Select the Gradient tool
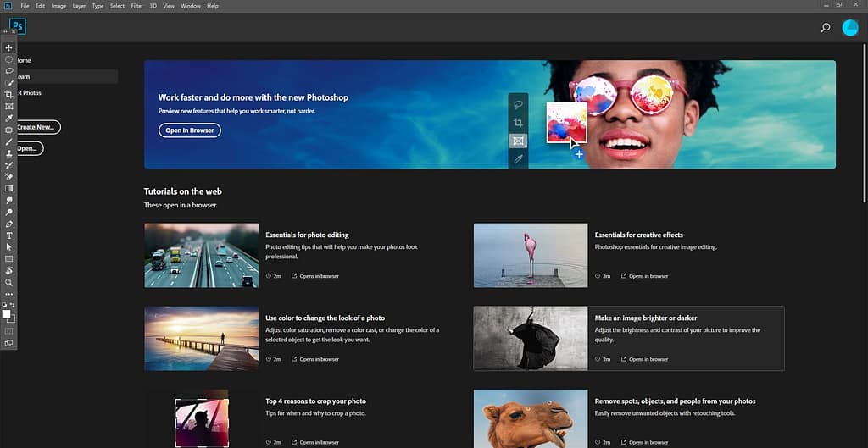868x448 pixels. pyautogui.click(x=8, y=189)
